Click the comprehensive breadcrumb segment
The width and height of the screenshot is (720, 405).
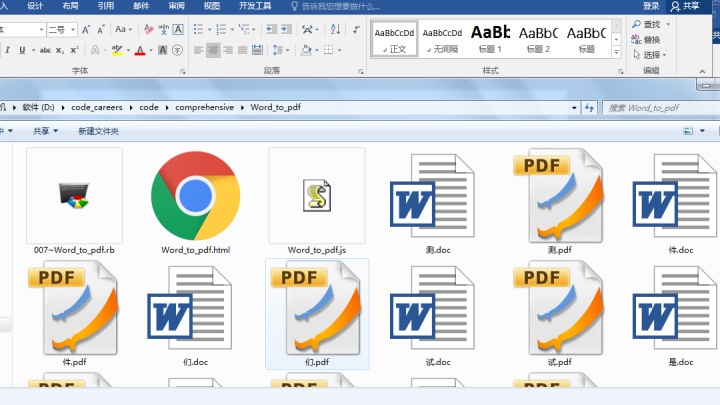click(204, 107)
